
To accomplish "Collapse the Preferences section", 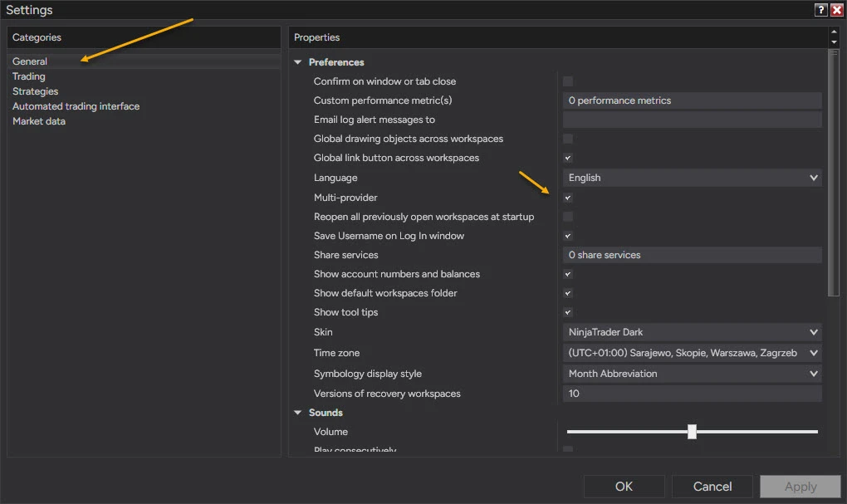I will pyautogui.click(x=297, y=62).
